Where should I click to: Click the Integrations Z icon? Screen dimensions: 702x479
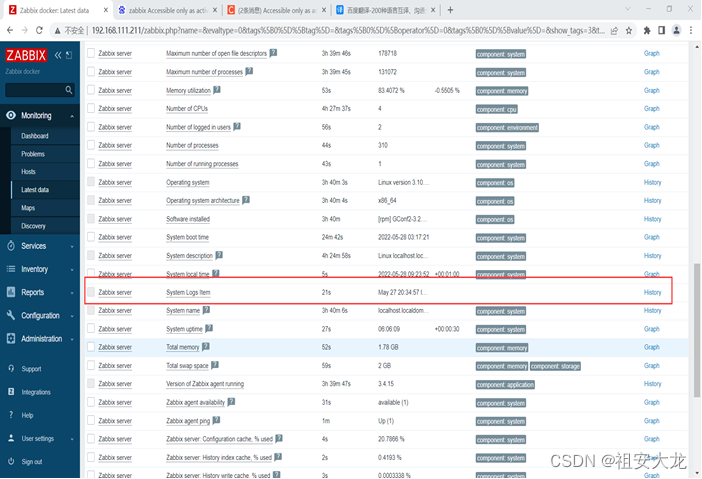point(11,392)
